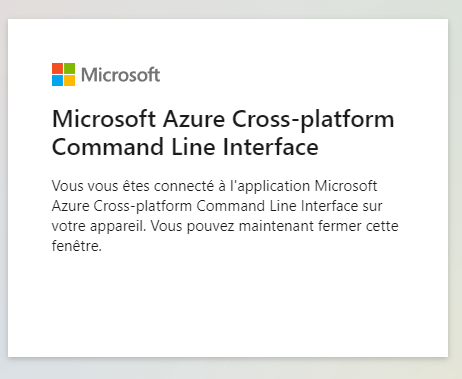
Task: Click "Microsoft" at end of first paragraph line
Action: (346, 186)
